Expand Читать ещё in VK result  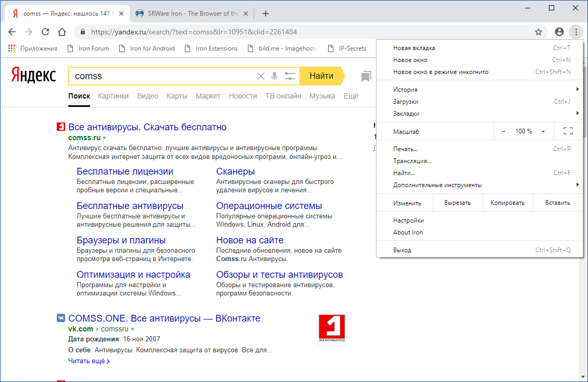(x=89, y=361)
